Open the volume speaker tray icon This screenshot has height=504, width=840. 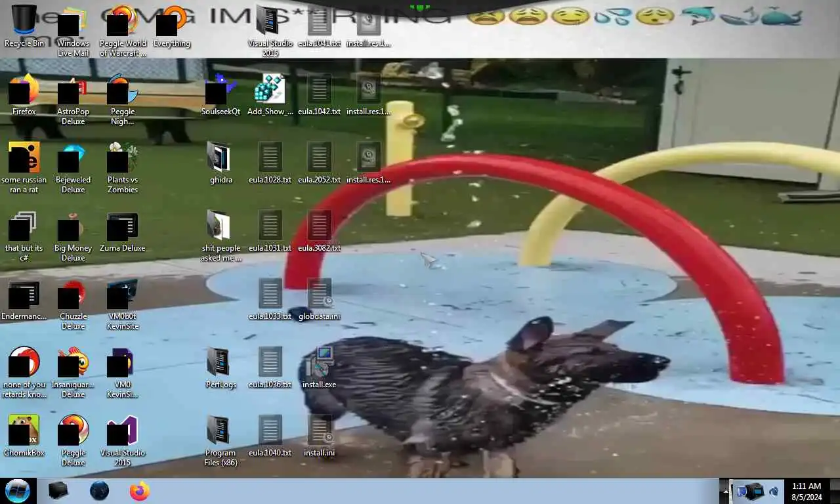click(x=774, y=491)
